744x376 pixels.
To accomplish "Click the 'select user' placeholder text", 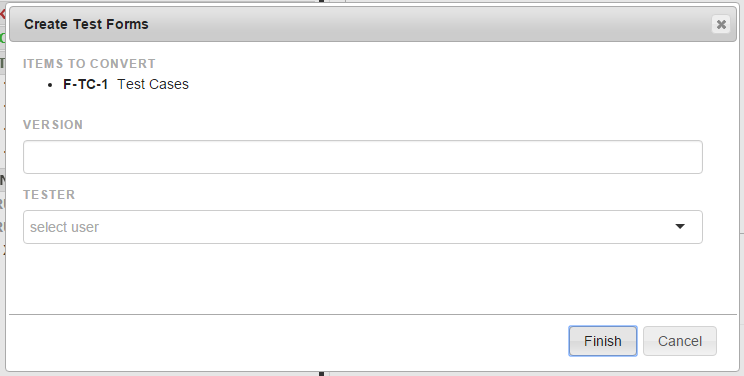I will click(65, 227).
